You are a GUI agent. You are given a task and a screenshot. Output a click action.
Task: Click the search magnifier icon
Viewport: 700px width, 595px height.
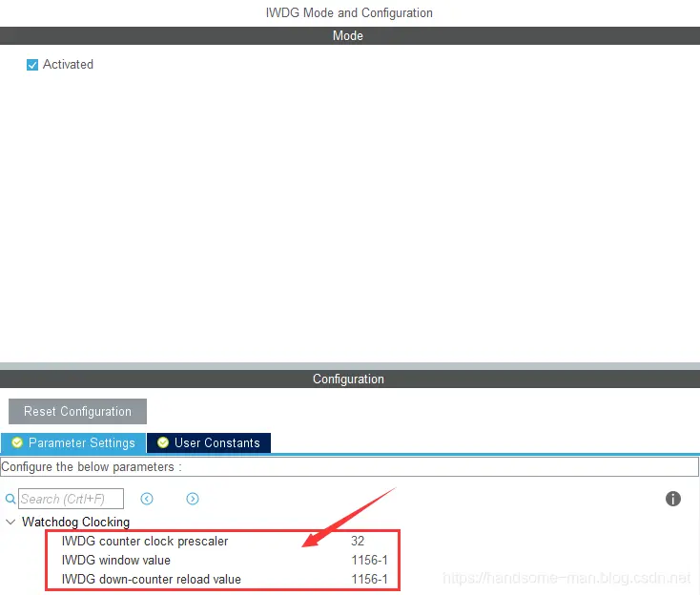(10, 499)
